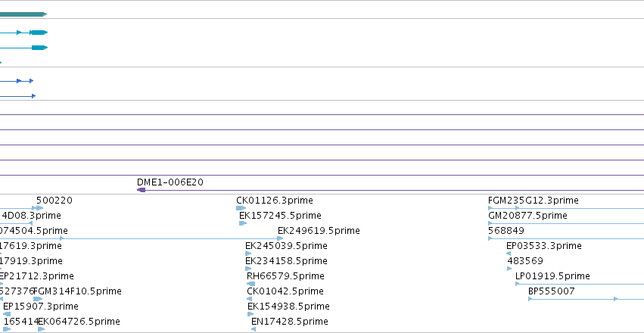Select the purple DME1-006E20 arrowhead glyph

(141, 190)
